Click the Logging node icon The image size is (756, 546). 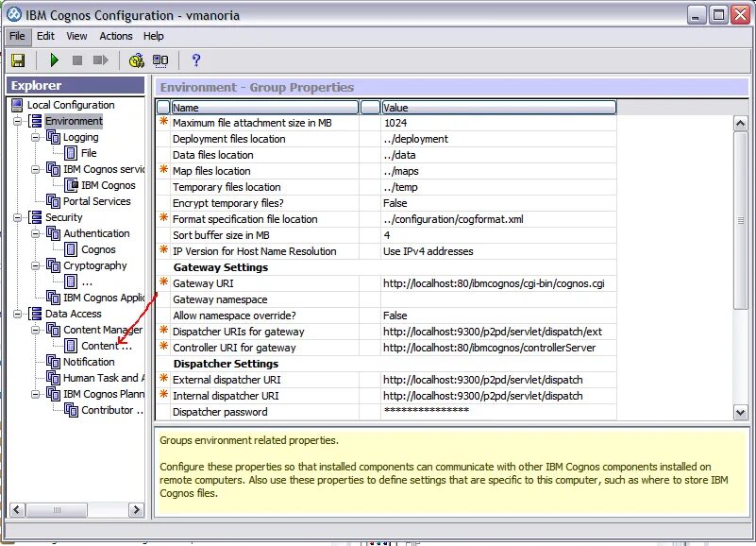tap(53, 137)
